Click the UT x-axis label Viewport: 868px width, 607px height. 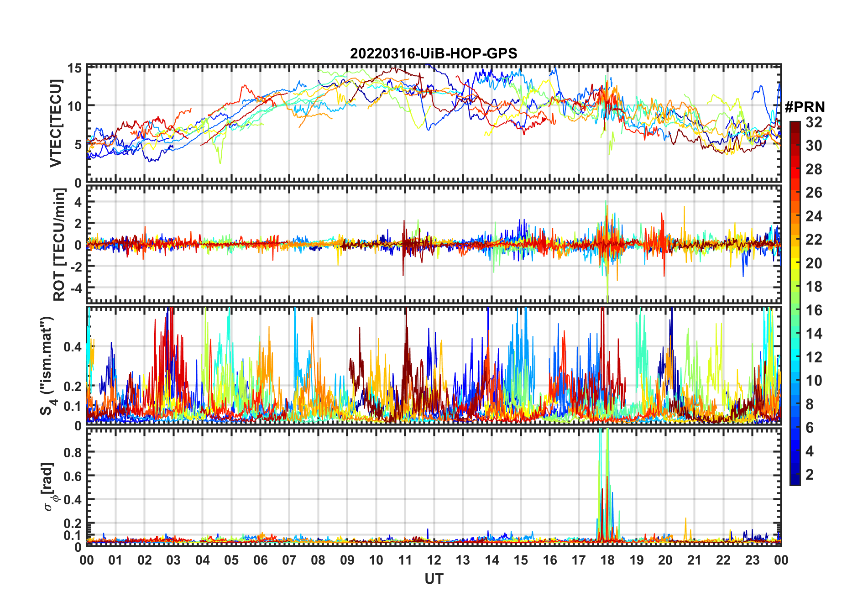tap(434, 579)
